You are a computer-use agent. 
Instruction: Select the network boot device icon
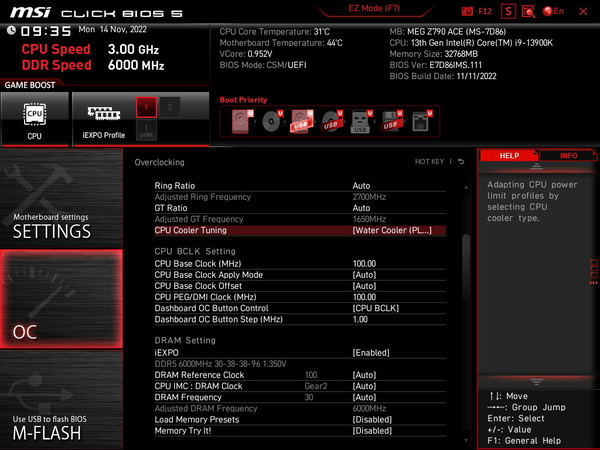421,121
